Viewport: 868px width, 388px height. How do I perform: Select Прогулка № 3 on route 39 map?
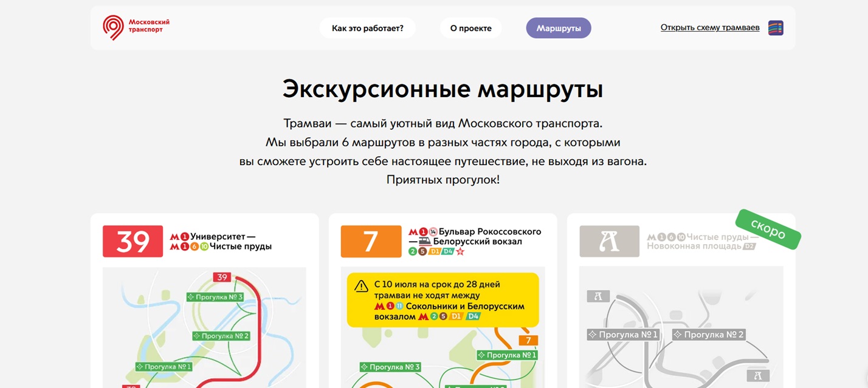pyautogui.click(x=215, y=297)
